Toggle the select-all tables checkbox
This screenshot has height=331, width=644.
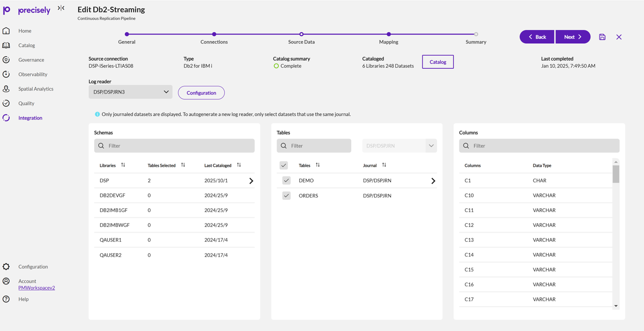(x=284, y=165)
